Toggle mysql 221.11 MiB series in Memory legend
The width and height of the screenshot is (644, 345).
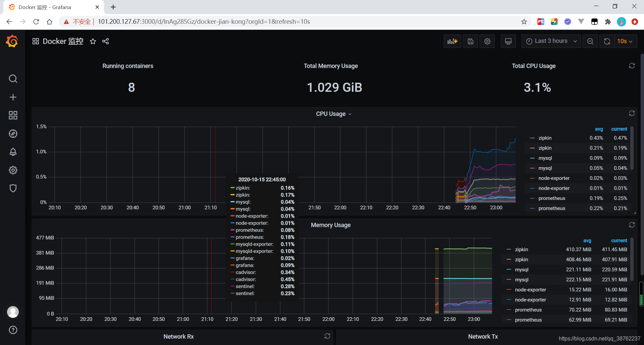pyautogui.click(x=522, y=270)
